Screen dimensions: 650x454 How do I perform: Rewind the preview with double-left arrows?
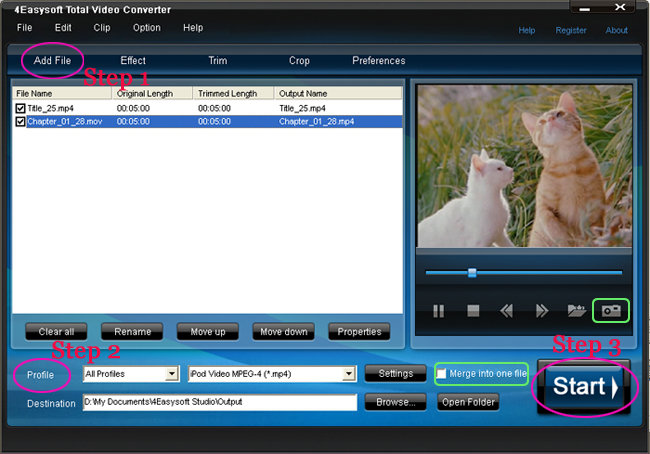[x=506, y=311]
